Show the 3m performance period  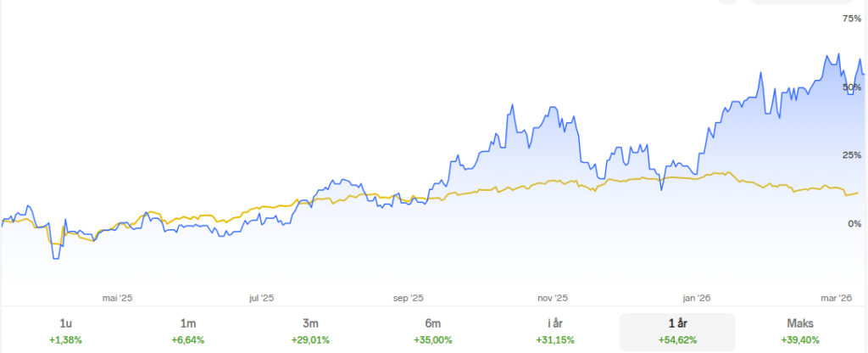click(310, 331)
